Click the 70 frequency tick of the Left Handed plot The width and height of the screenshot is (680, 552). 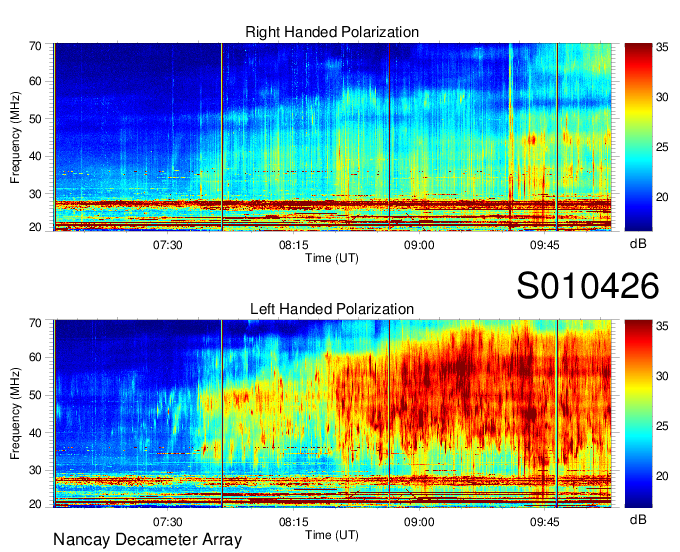(x=35, y=323)
